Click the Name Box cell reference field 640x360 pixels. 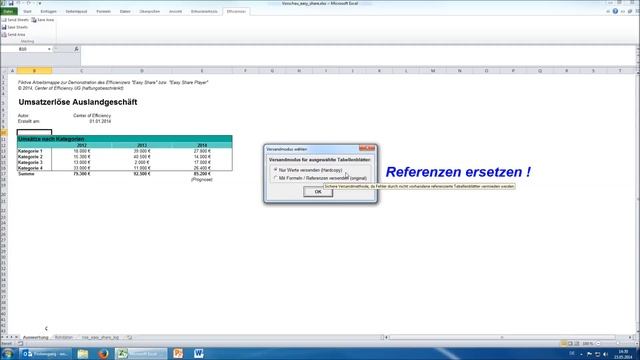(24, 49)
